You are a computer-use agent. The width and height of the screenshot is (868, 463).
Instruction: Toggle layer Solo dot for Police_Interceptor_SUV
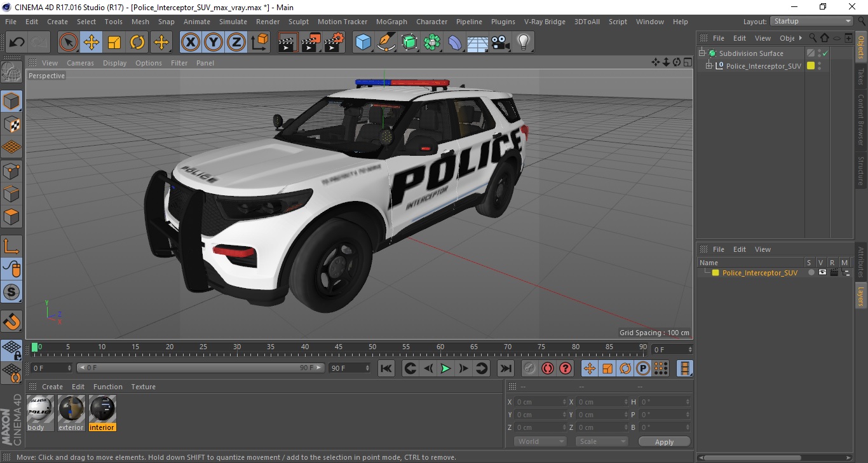[x=811, y=273]
